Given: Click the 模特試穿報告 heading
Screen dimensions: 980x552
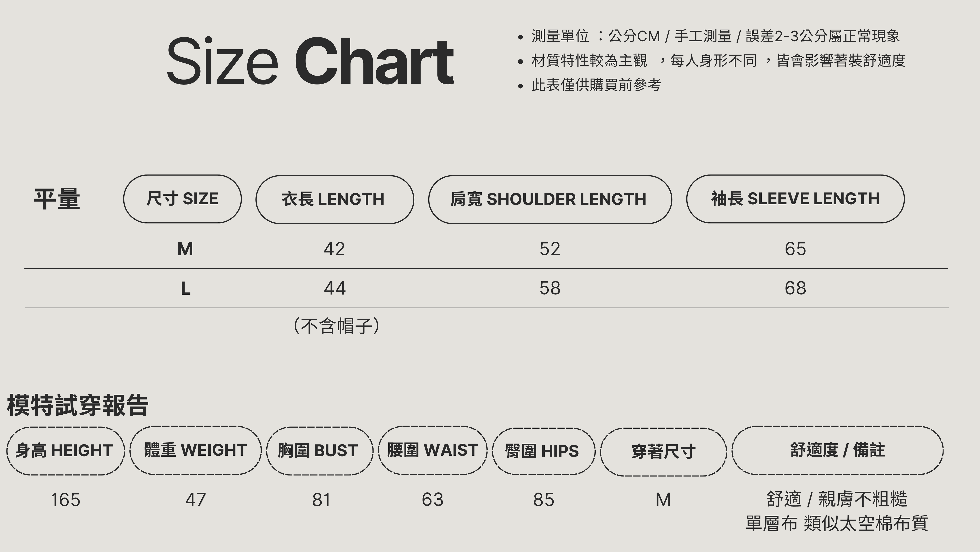Looking at the screenshot, I should [78, 406].
